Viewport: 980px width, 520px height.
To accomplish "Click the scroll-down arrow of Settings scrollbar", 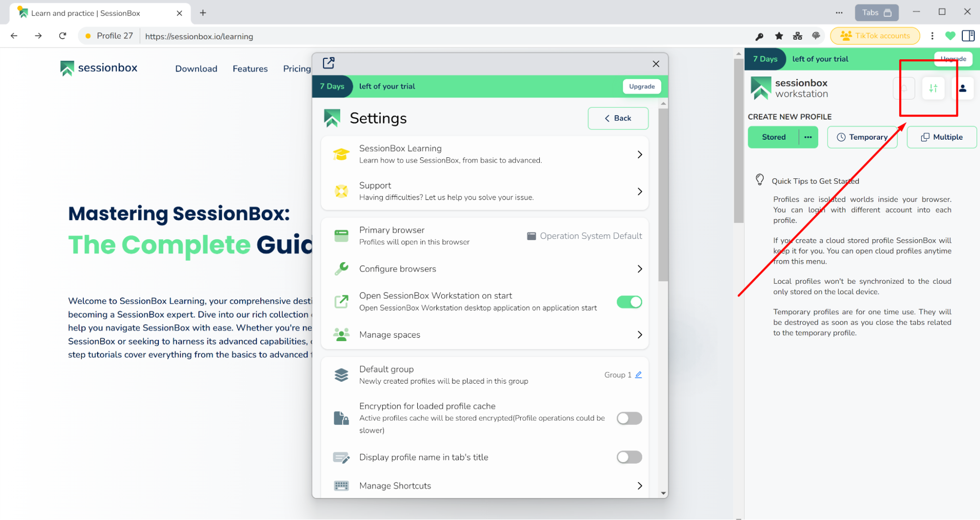I will tap(663, 494).
